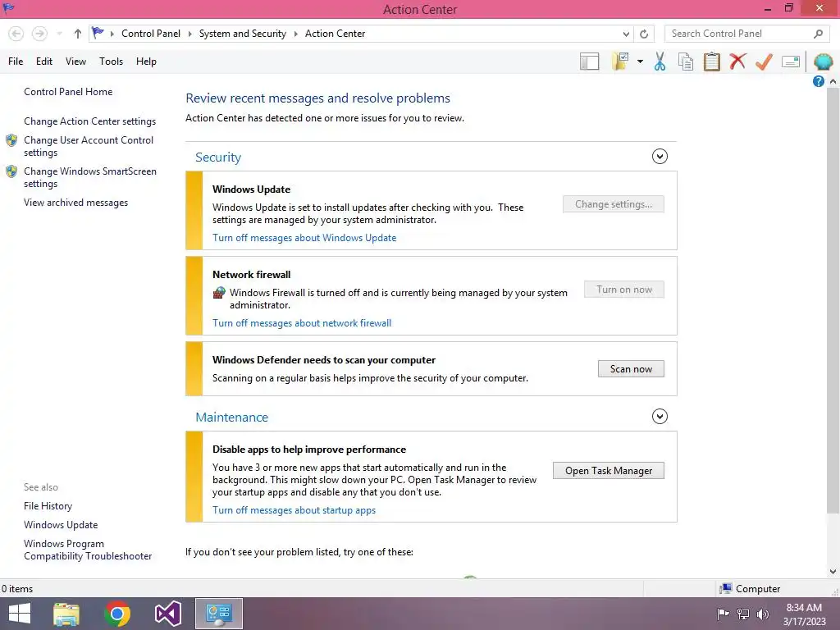This screenshot has height=630, width=840.
Task: Expand breadcrumb arrow after System and Security
Action: pyautogui.click(x=295, y=34)
